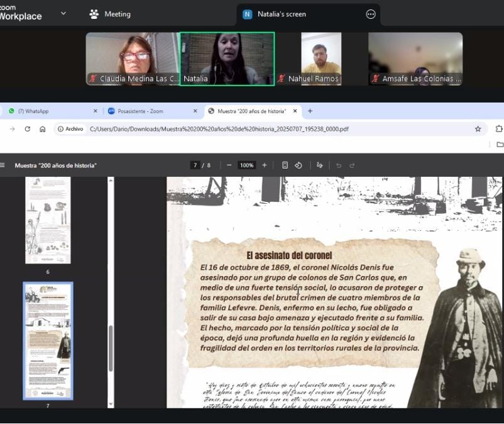Zoom out the PDF with minus button
The image size is (504, 424).
(x=229, y=165)
